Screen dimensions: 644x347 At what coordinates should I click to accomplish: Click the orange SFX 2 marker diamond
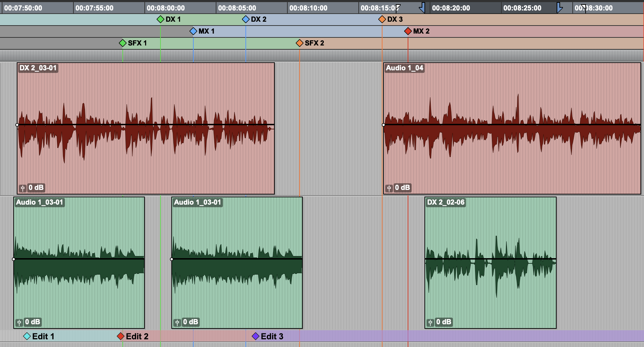coord(300,43)
